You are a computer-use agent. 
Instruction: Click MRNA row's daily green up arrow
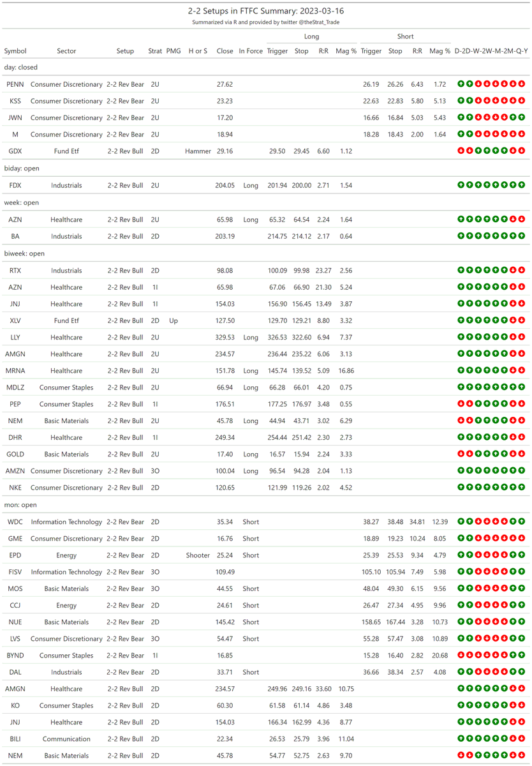pos(461,371)
